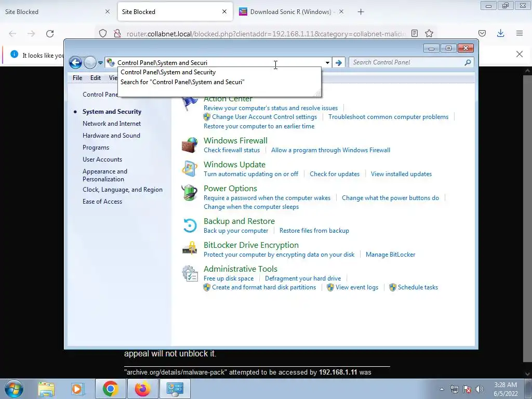The image size is (532, 399).
Task: Open Power Options heading
Action: click(230, 188)
